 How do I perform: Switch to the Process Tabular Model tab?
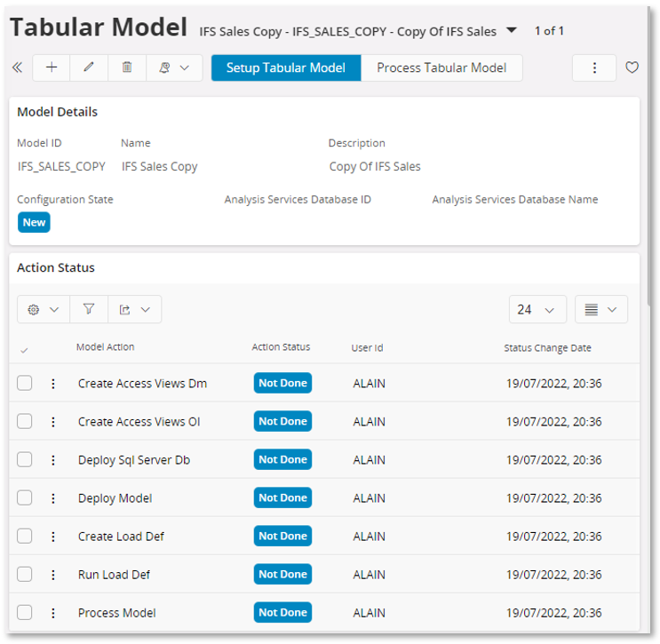pos(441,68)
